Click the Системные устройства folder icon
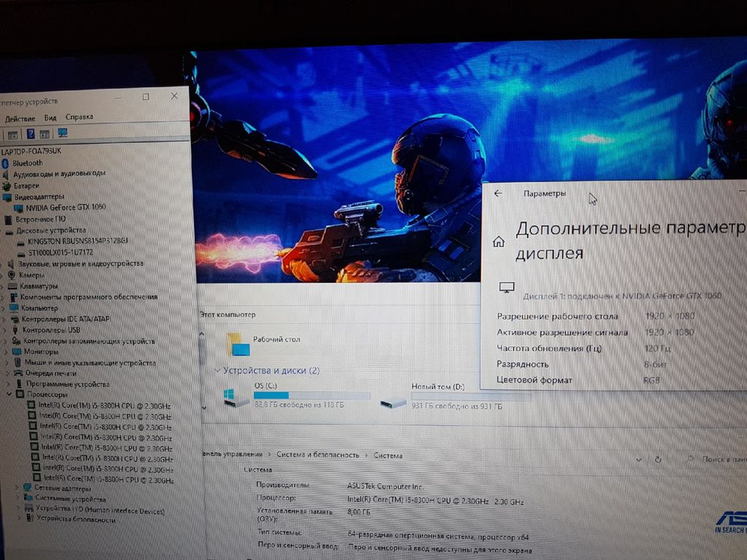Screen dimensions: 747x560 click(29, 498)
